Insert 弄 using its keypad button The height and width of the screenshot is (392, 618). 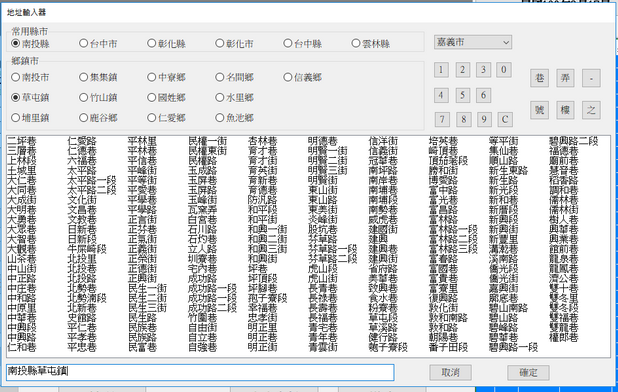pos(565,78)
